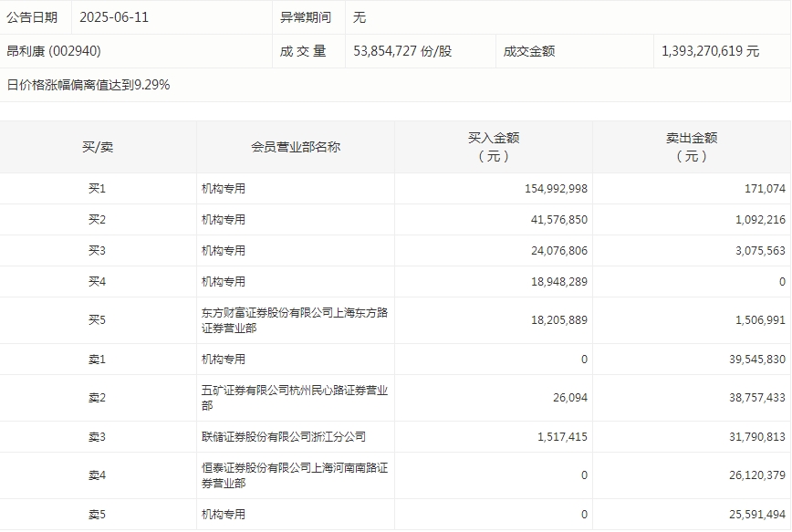Image resolution: width=792 pixels, height=532 pixels.
Task: Click 机构专用 in the 卖1 row
Action: (x=224, y=360)
